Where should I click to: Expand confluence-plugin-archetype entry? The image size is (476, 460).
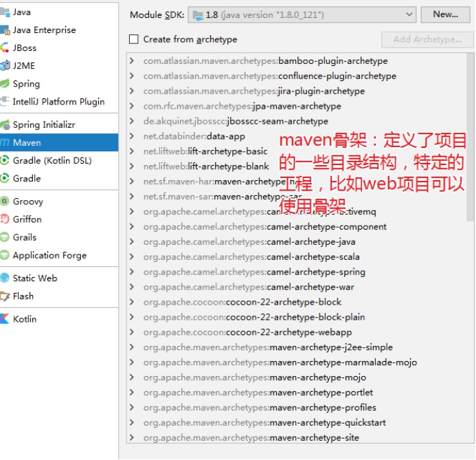132,76
